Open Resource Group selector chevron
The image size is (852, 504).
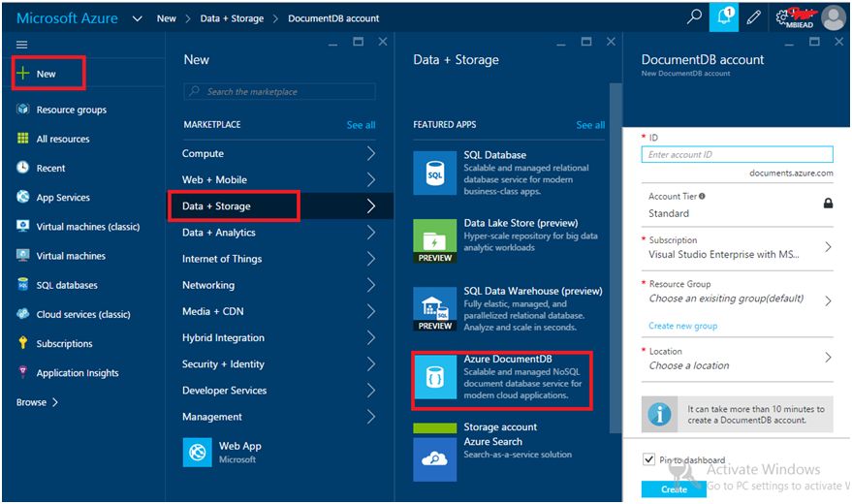(828, 300)
